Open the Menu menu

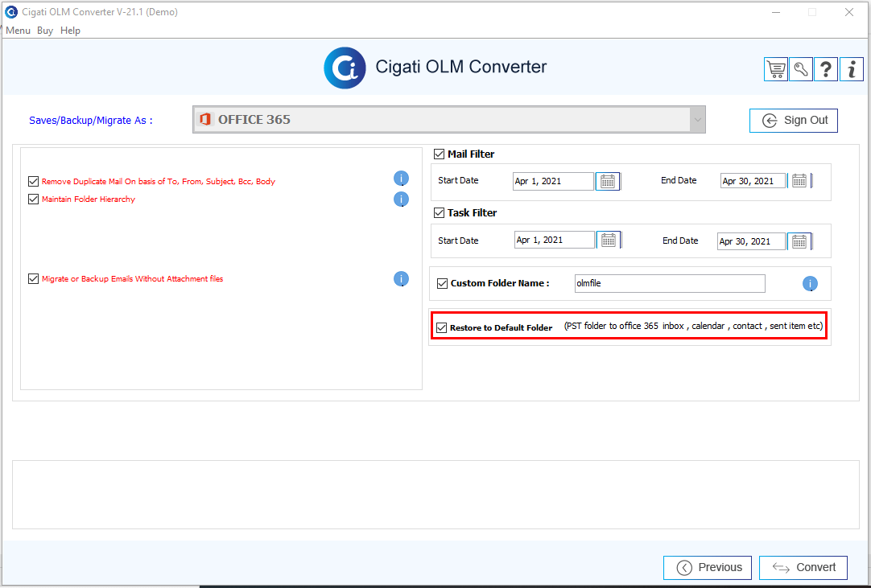pyautogui.click(x=18, y=31)
